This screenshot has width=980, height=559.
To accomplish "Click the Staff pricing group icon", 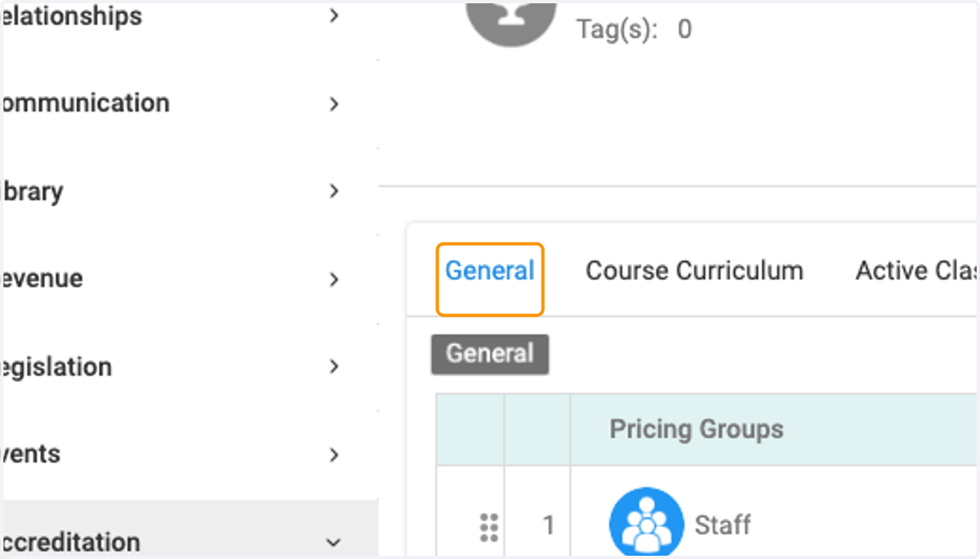I will [x=646, y=523].
